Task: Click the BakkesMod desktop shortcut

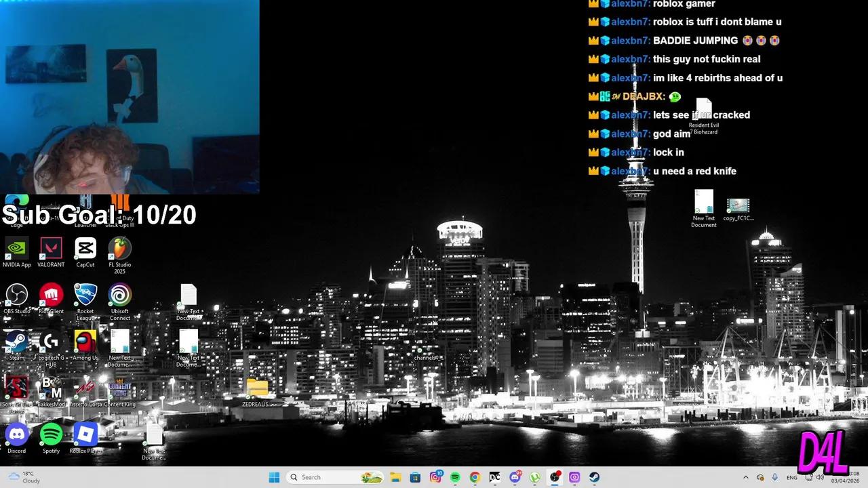Action: click(51, 388)
